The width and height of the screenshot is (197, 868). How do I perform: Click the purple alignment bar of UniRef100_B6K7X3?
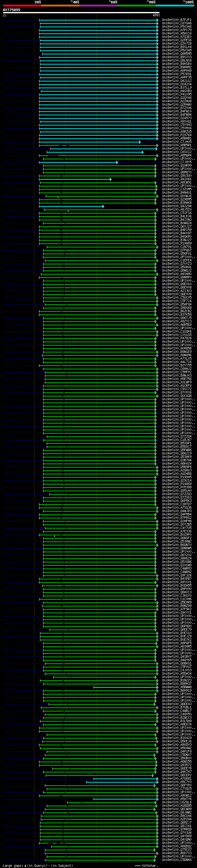tap(101, 853)
